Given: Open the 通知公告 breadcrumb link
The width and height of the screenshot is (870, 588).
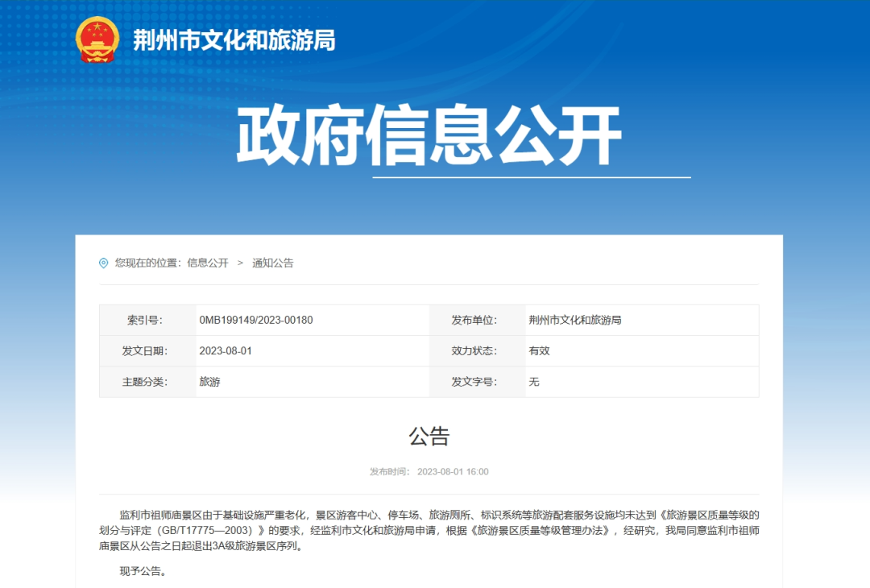Looking at the screenshot, I should [x=274, y=263].
